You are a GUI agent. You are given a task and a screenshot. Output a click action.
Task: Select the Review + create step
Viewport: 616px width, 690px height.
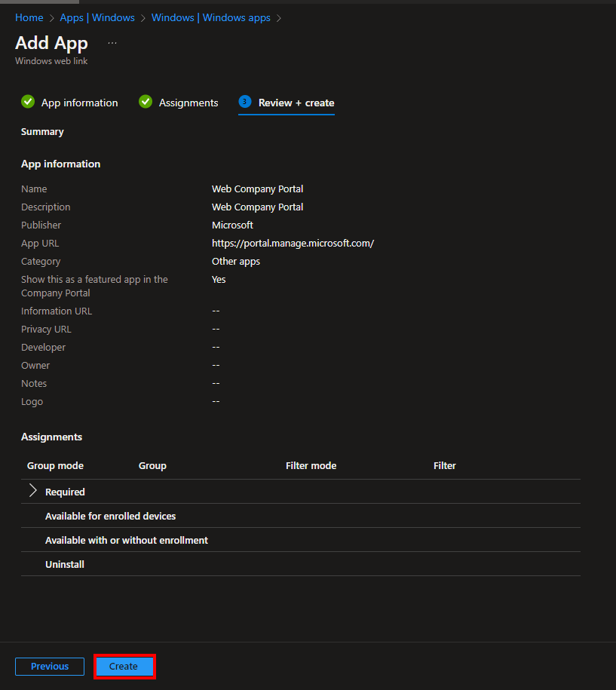[296, 103]
